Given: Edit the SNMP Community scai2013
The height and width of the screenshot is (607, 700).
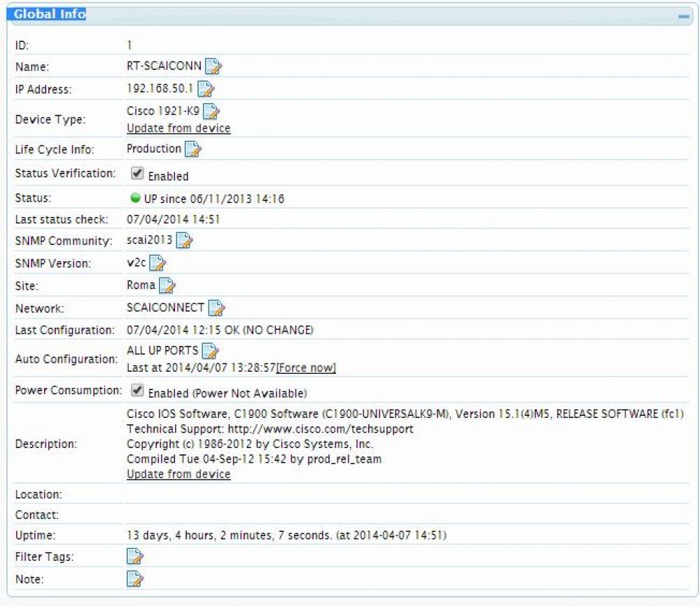Looking at the screenshot, I should [184, 241].
